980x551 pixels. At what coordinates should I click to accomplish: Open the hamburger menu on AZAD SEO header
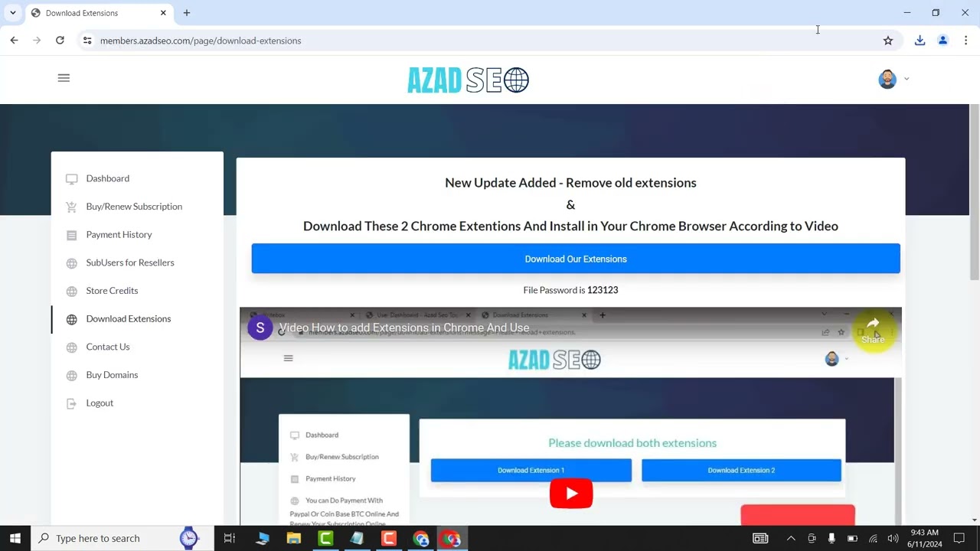point(64,78)
